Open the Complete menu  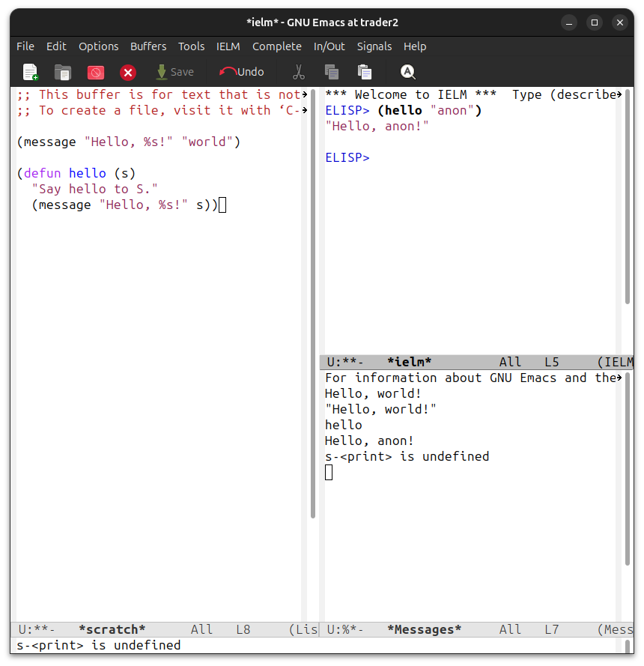277,46
